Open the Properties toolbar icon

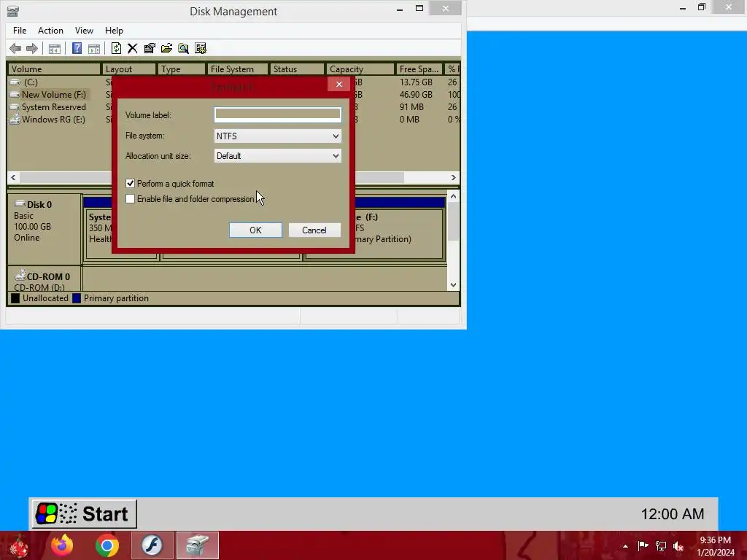point(150,48)
